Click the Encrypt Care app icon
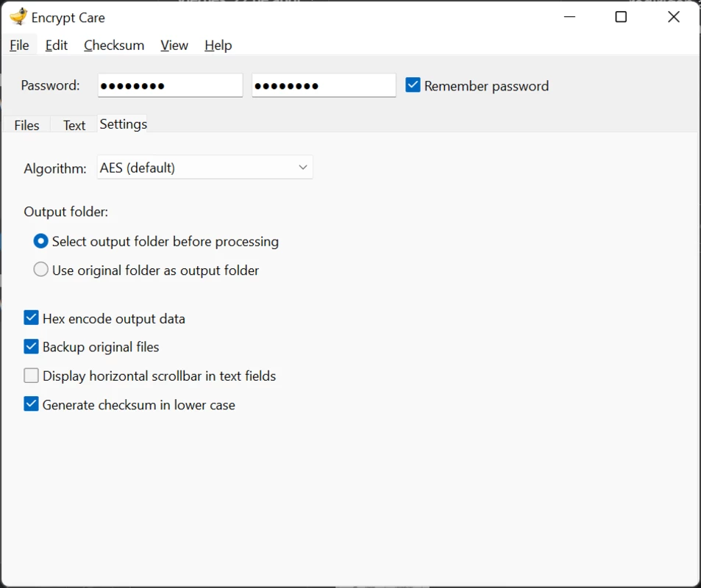The image size is (701, 588). tap(18, 17)
